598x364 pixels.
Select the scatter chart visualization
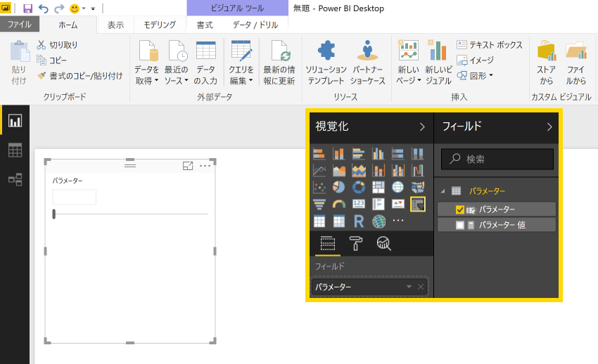tap(319, 188)
